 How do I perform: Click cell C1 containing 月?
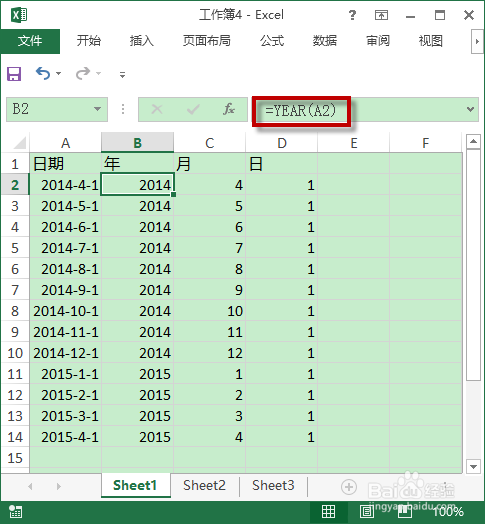click(x=210, y=164)
